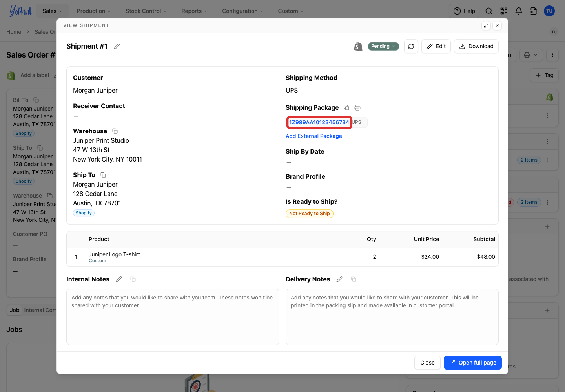565x392 pixels.
Task: Open the shipment full page
Action: 473,363
